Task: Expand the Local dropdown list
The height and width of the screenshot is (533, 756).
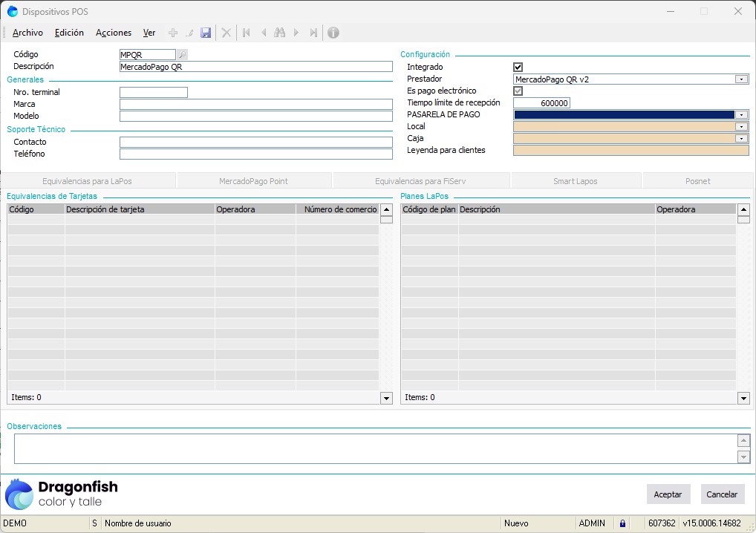Action: tap(741, 127)
